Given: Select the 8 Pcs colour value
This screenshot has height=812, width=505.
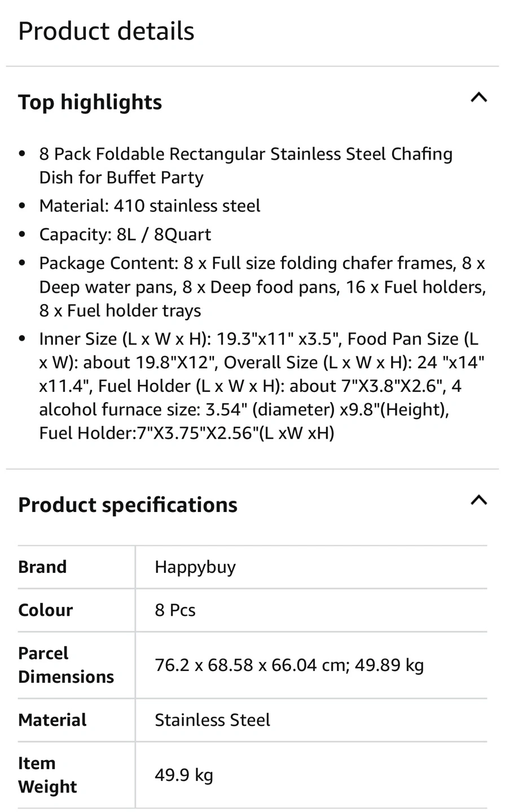Looking at the screenshot, I should point(175,610).
